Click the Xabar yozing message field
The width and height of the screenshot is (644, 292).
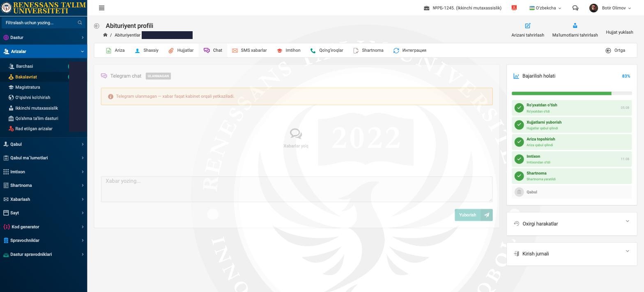pos(297,189)
